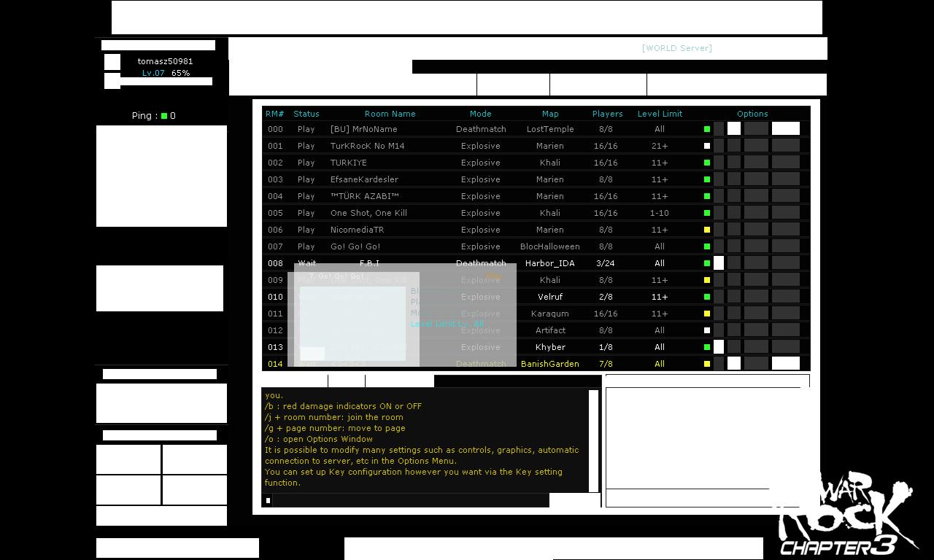Click the green ping square for EfsaneKardesler room
The height and width of the screenshot is (560, 934).
pos(707,179)
